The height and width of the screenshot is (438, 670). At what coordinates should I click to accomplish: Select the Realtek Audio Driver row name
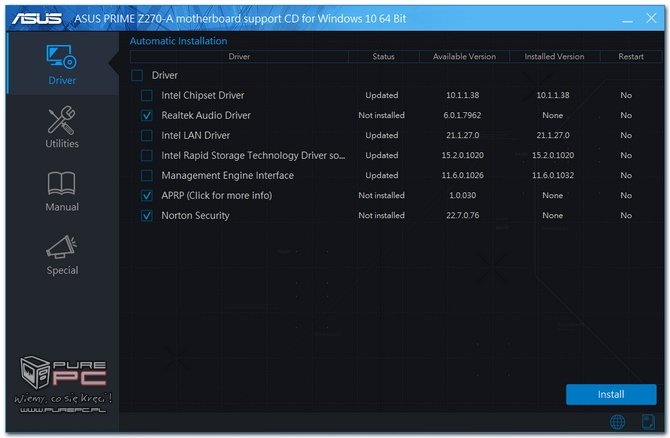[x=206, y=115]
